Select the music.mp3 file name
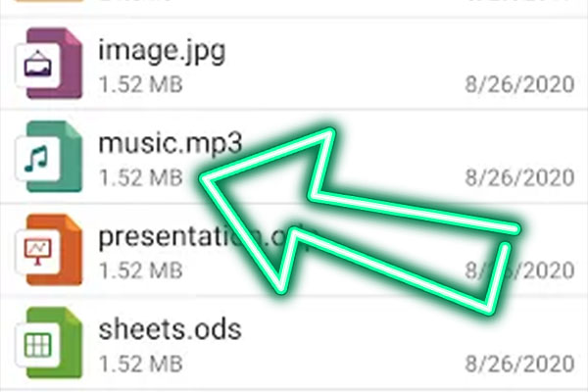588x392 pixels. coord(171,144)
